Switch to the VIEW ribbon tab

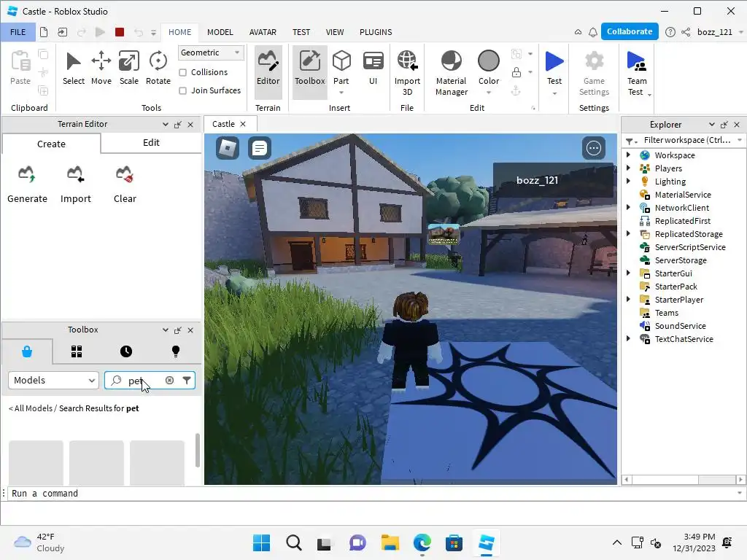pos(334,32)
